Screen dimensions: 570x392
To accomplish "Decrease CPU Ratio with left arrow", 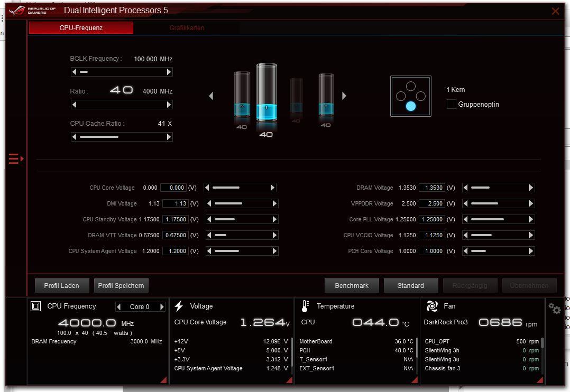I will (75, 105).
